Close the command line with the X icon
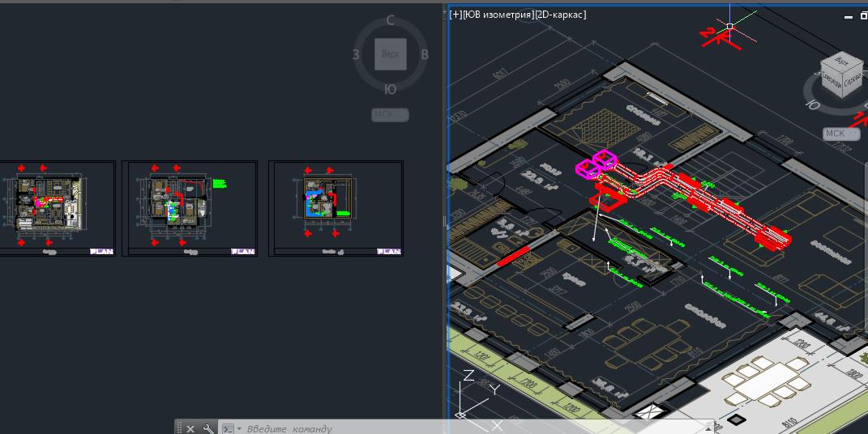Image resolution: width=868 pixels, height=434 pixels. [x=190, y=428]
